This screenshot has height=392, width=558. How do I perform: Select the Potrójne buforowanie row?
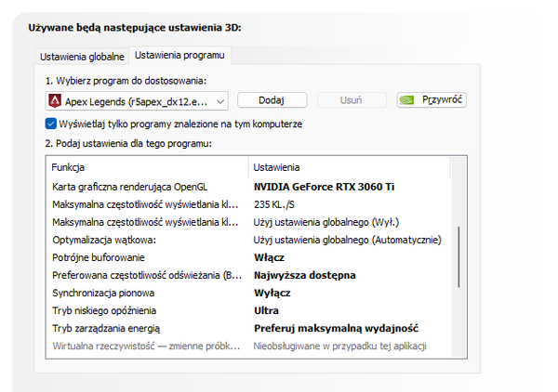point(248,257)
